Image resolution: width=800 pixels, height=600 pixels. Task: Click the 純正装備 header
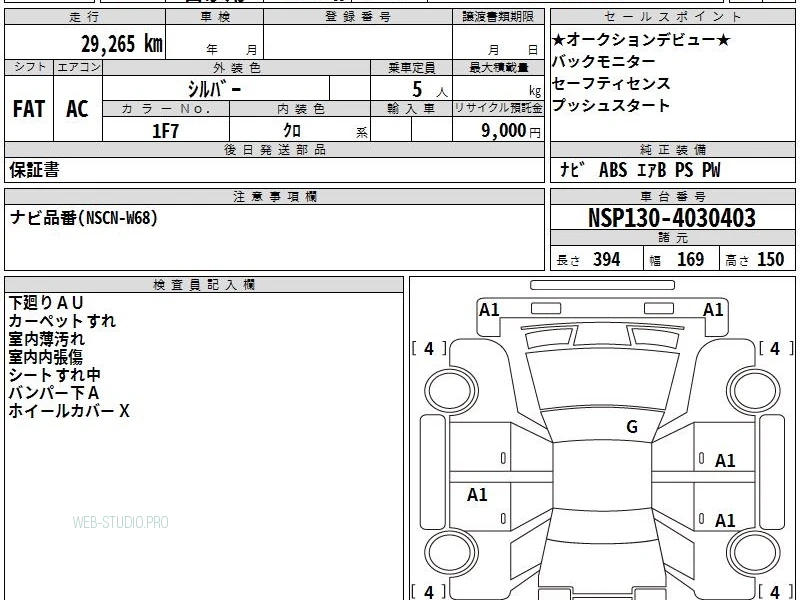coord(672,149)
